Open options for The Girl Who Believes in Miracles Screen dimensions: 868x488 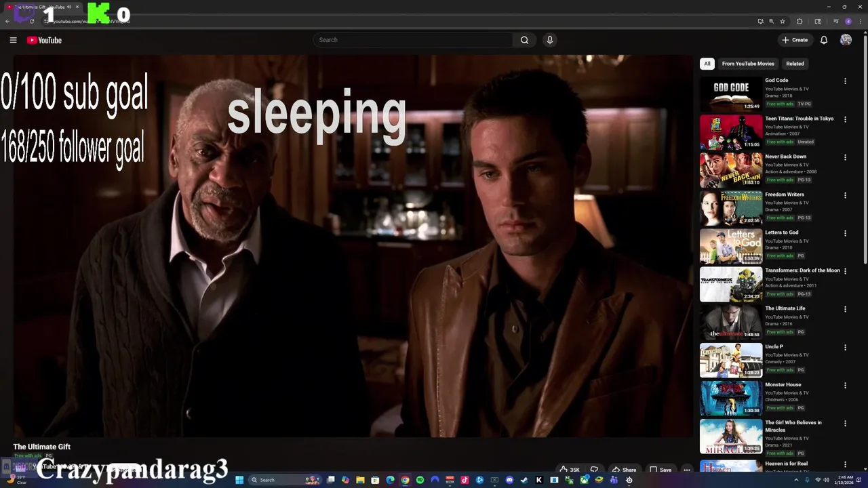pos(845,424)
